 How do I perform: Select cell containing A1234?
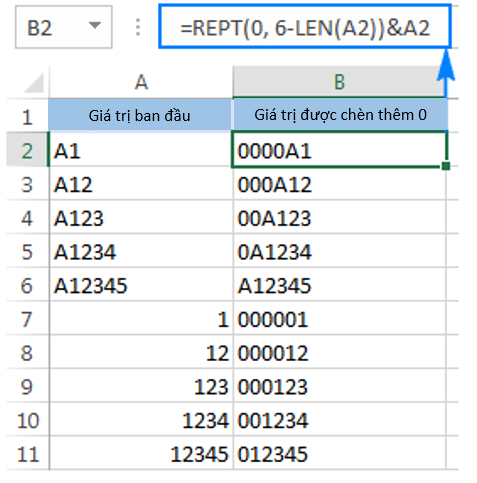[x=141, y=251]
